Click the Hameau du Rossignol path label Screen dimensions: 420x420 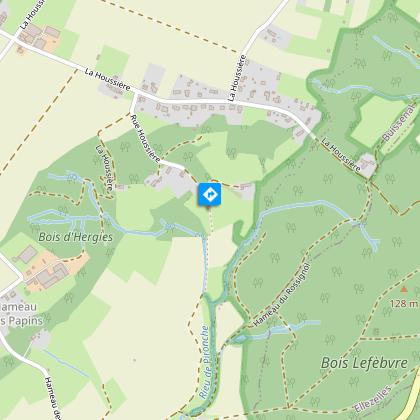282,295
